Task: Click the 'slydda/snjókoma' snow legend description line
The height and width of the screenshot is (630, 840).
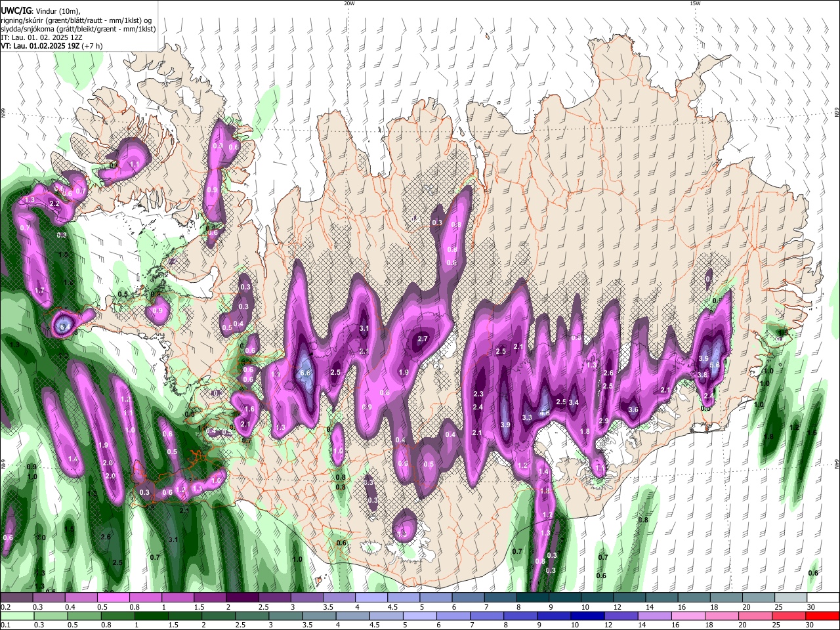Action: click(x=78, y=29)
